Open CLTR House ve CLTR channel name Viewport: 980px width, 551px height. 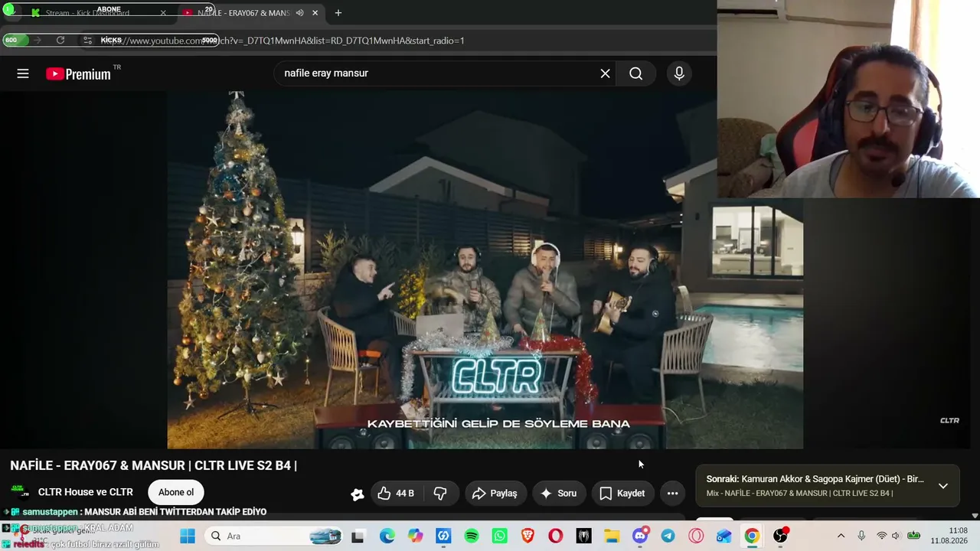(x=86, y=492)
